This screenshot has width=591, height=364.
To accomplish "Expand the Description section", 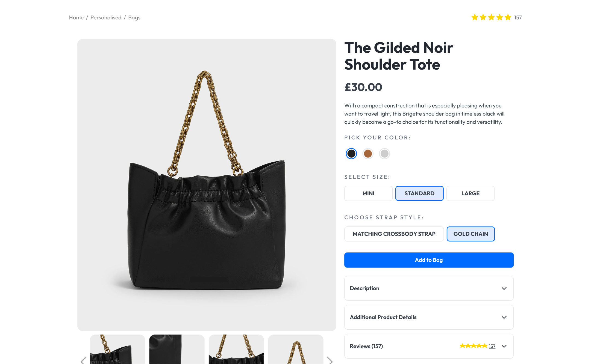I will [x=429, y=288].
